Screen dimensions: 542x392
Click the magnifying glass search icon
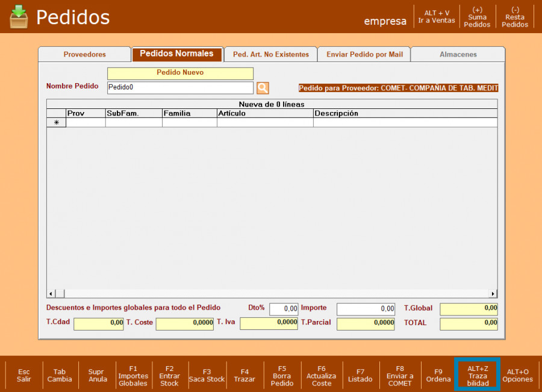point(263,88)
